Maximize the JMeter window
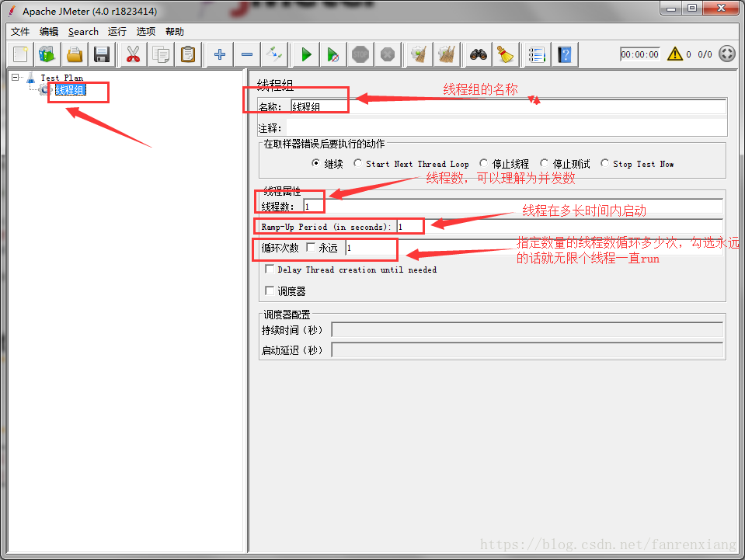745x560 pixels. (x=692, y=8)
